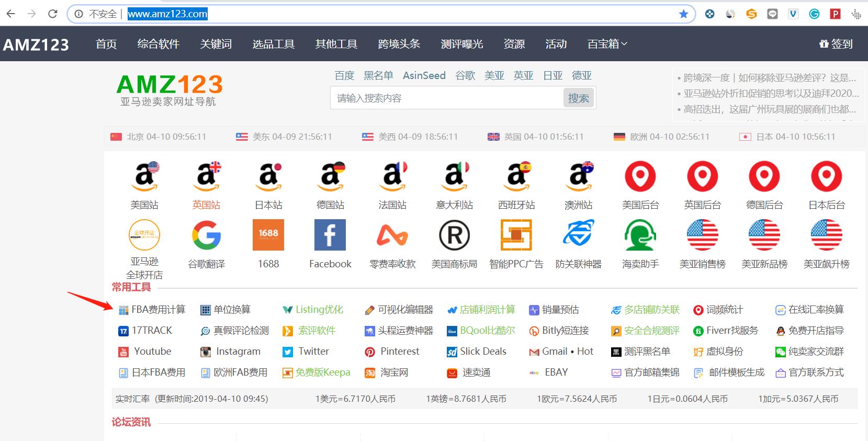Screen dimensions: 868x441
Task: Open the FBA费用计算 tool link
Action: point(152,310)
